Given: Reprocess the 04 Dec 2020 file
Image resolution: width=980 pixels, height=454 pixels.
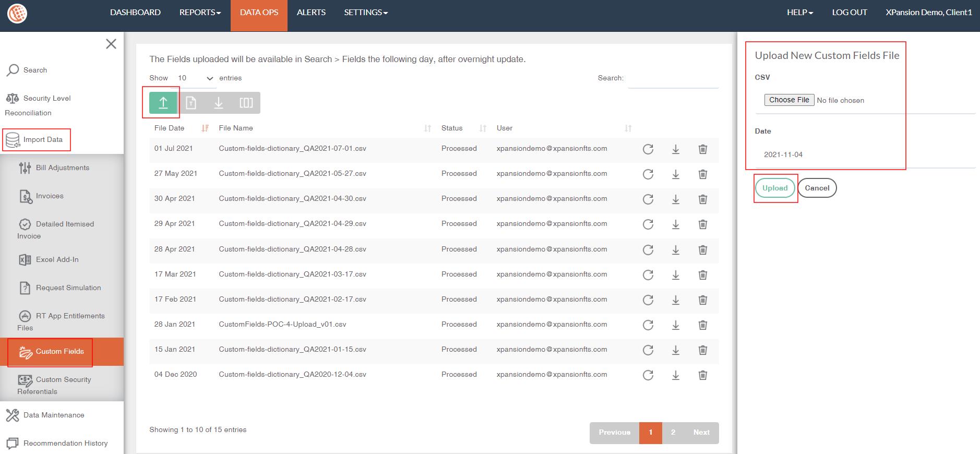Looking at the screenshot, I should (648, 375).
